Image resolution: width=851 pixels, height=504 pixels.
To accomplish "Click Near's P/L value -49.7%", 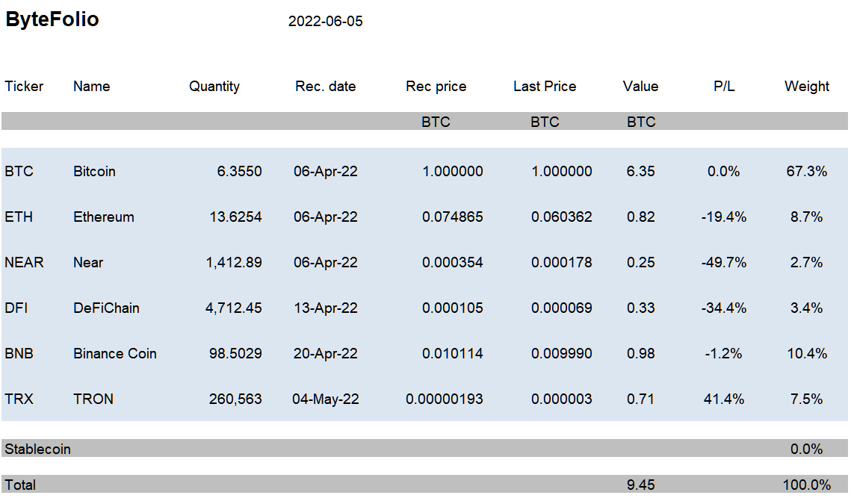I will click(x=723, y=263).
